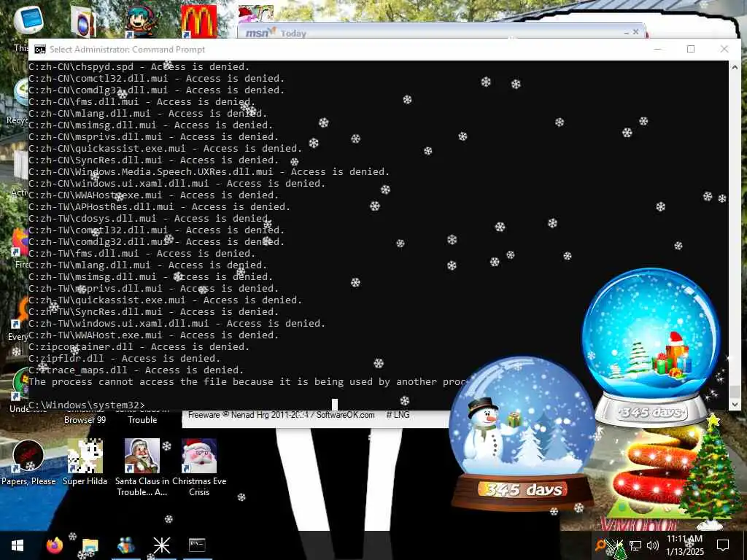Viewport: 747px width, 560px height.
Task: Click the network icon in system tray
Action: coord(635,545)
